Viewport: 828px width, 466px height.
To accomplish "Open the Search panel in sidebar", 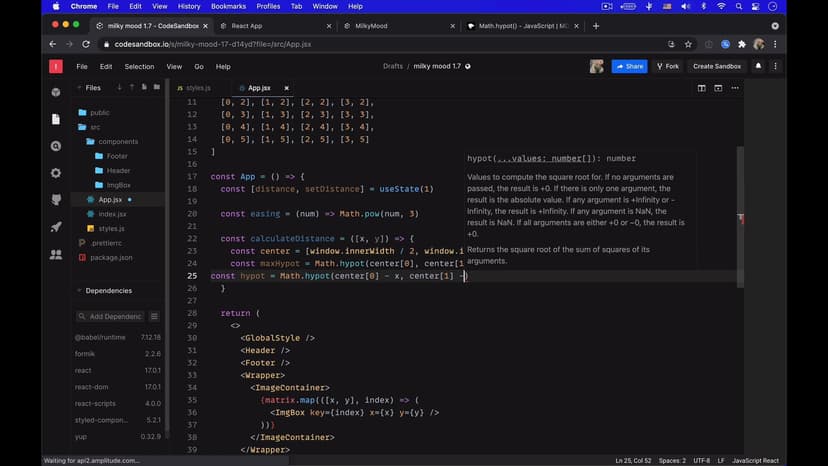I will [x=56, y=146].
